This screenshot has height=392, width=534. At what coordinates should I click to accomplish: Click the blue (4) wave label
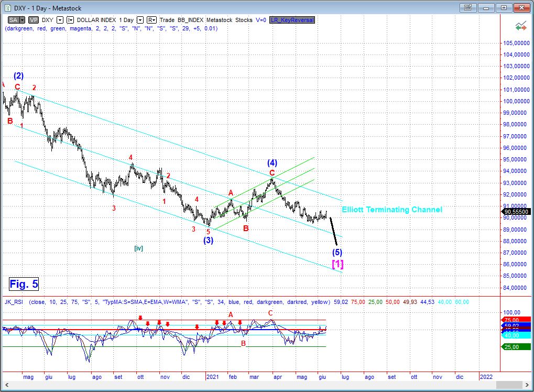click(272, 162)
